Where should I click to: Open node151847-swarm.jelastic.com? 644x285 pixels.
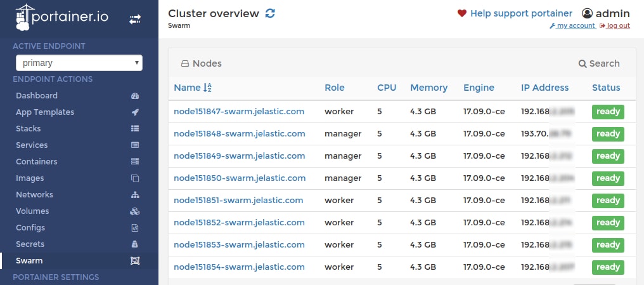point(239,112)
